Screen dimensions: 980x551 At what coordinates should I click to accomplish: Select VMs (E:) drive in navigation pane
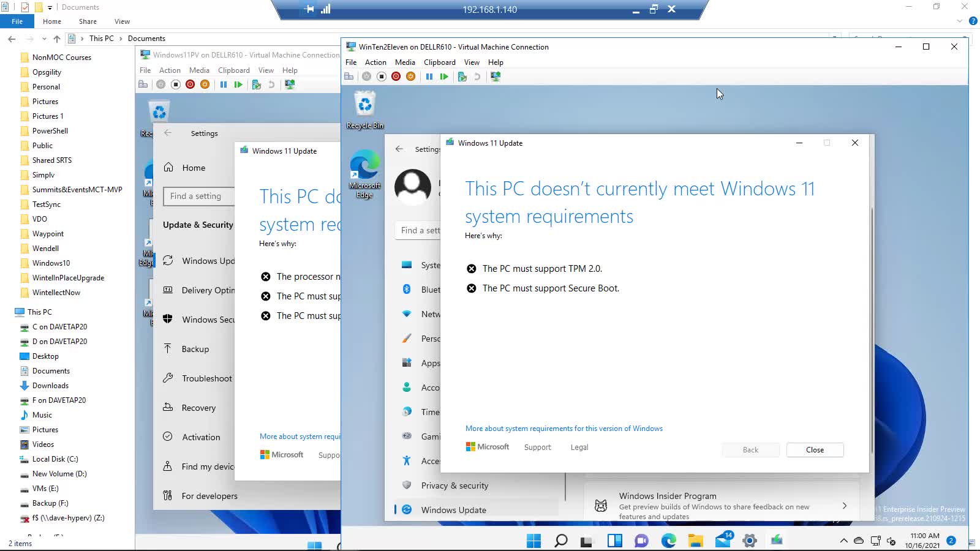click(x=45, y=489)
